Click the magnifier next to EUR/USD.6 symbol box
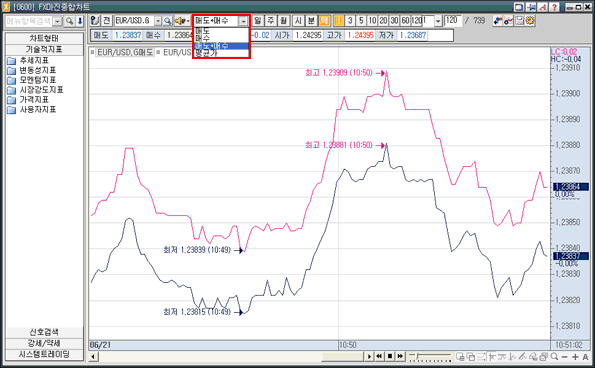The image size is (595, 368). click(x=167, y=20)
